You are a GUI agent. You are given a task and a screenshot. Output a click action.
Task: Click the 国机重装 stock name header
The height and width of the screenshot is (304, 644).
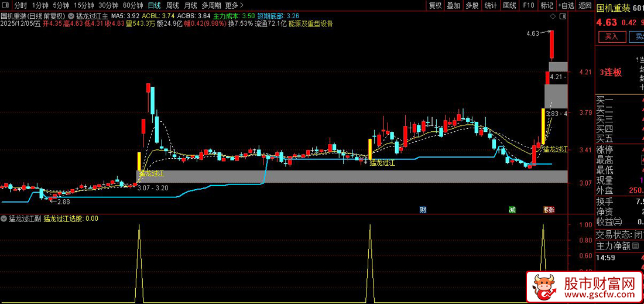613,8
